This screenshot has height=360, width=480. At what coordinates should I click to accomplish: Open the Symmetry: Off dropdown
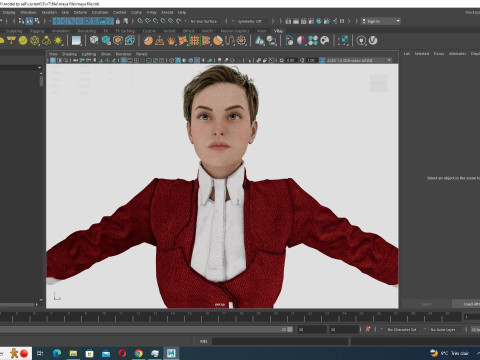coord(252,21)
